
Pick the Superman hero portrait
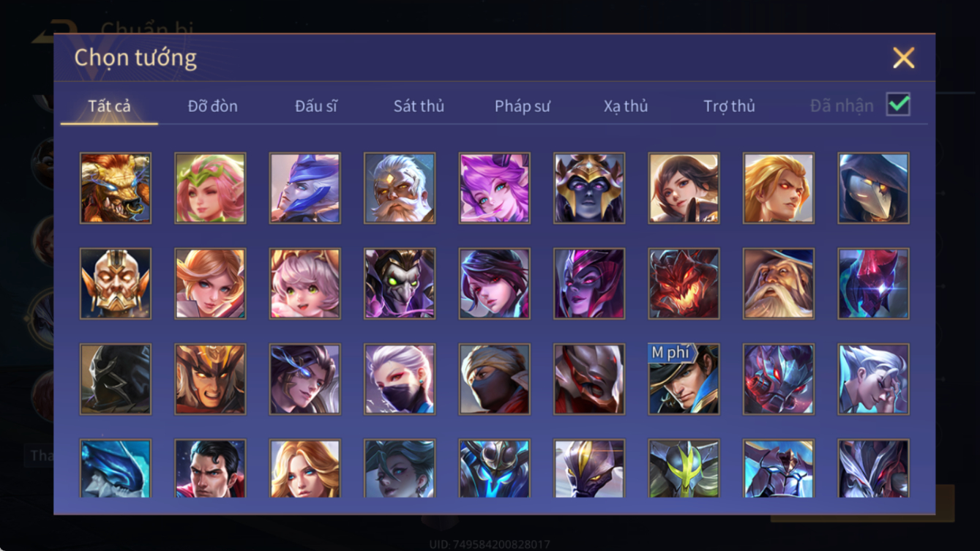(x=210, y=469)
